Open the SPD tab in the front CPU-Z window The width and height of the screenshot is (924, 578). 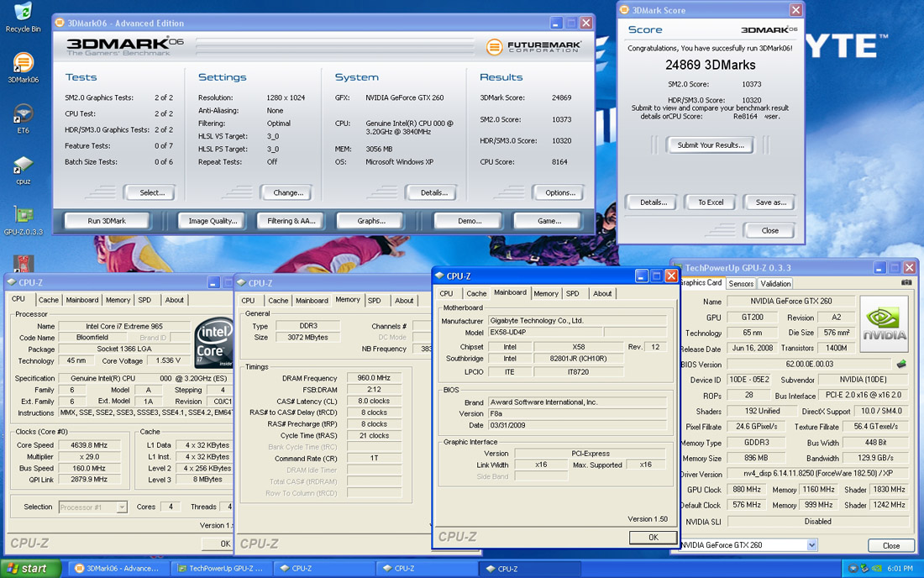pos(572,293)
